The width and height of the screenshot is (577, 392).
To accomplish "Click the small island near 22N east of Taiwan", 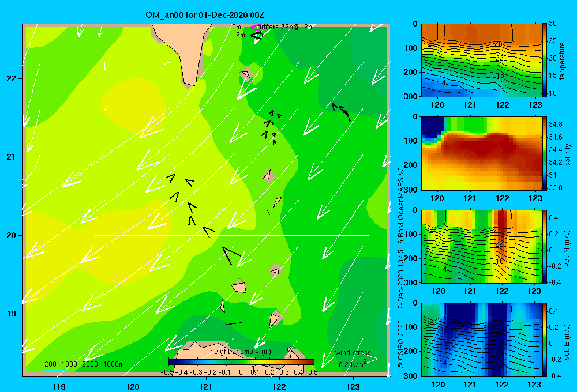I will (246, 74).
